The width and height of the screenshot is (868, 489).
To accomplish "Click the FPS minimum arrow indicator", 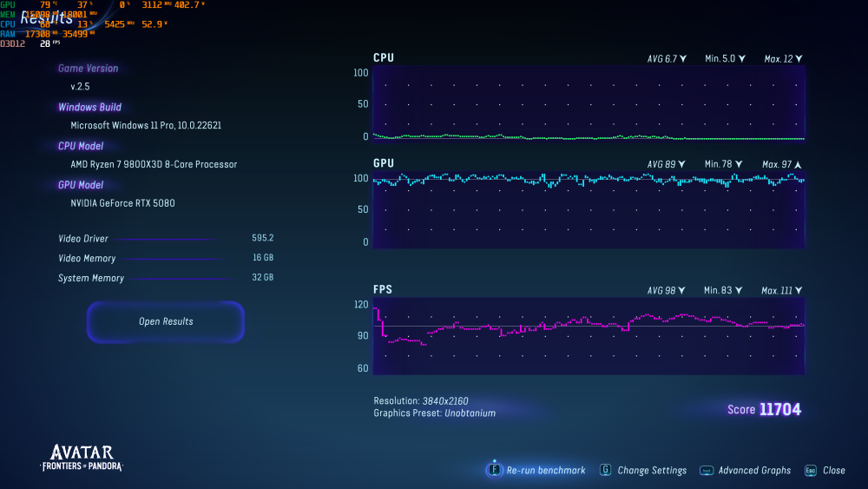I will 740,291.
